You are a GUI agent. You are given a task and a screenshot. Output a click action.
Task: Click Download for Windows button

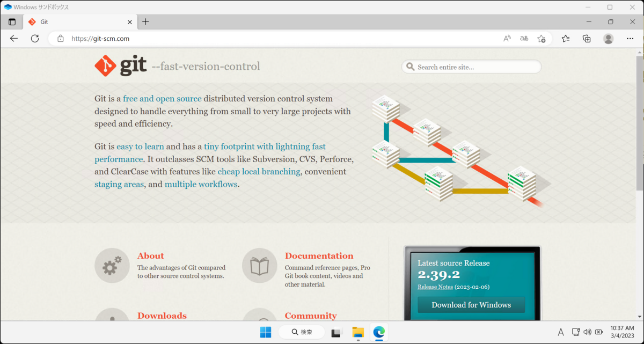[471, 305]
